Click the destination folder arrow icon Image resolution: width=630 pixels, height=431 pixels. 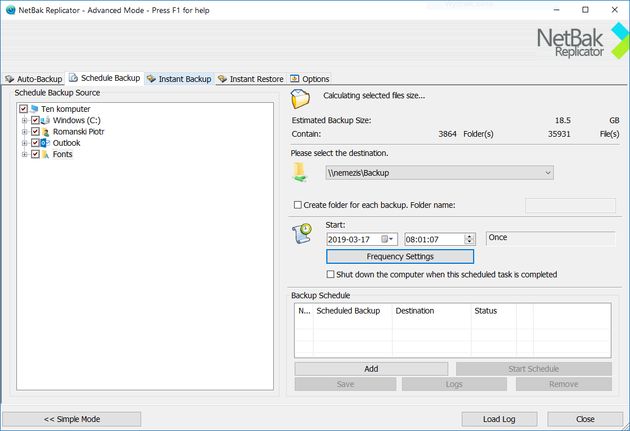tap(299, 172)
